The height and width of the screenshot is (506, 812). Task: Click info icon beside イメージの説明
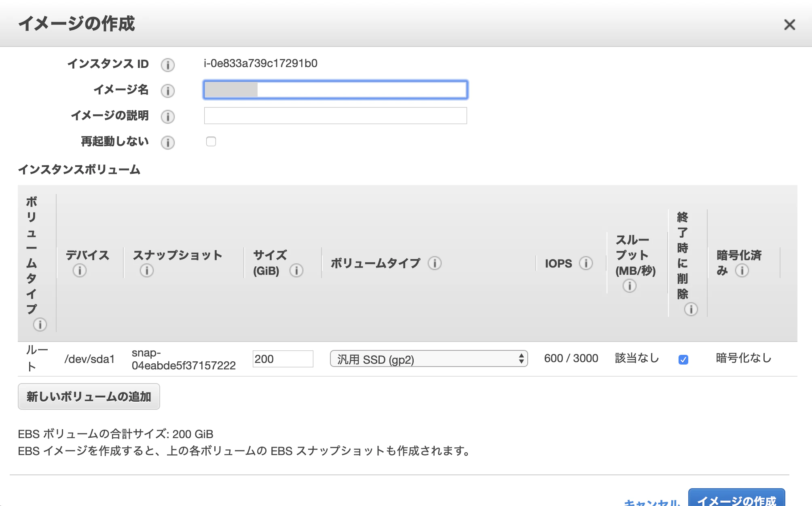(x=167, y=116)
